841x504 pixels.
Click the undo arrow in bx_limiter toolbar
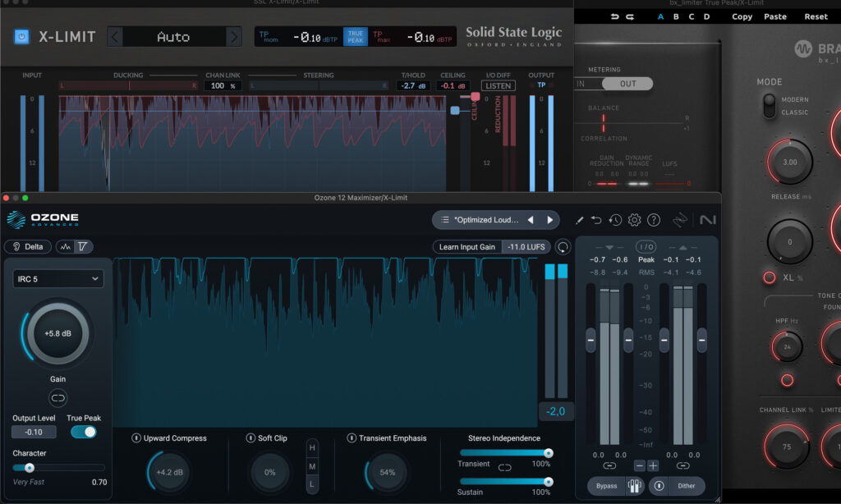coord(614,16)
